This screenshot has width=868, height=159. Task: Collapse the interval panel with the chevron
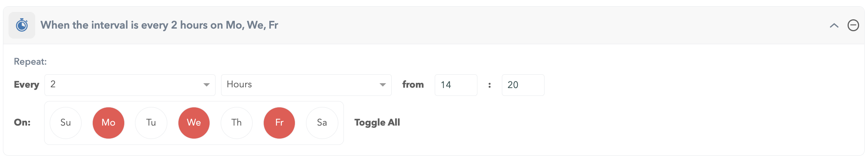coord(834,25)
